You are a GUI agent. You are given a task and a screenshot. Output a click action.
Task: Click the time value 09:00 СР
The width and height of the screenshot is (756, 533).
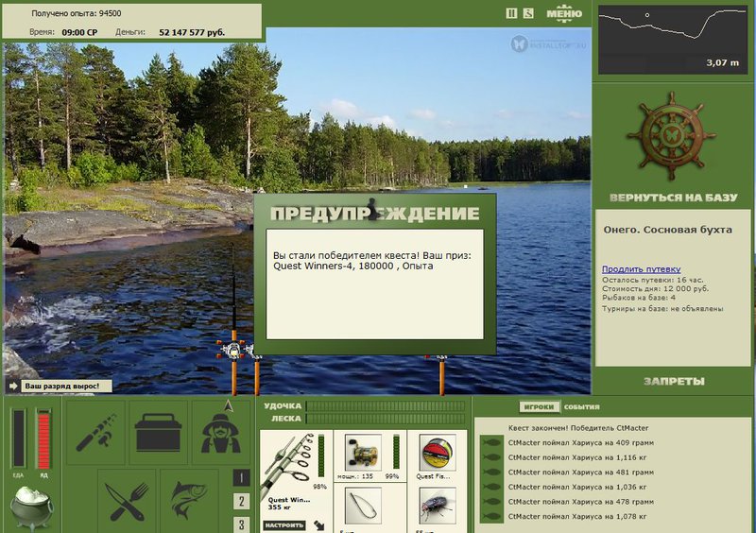[79, 32]
